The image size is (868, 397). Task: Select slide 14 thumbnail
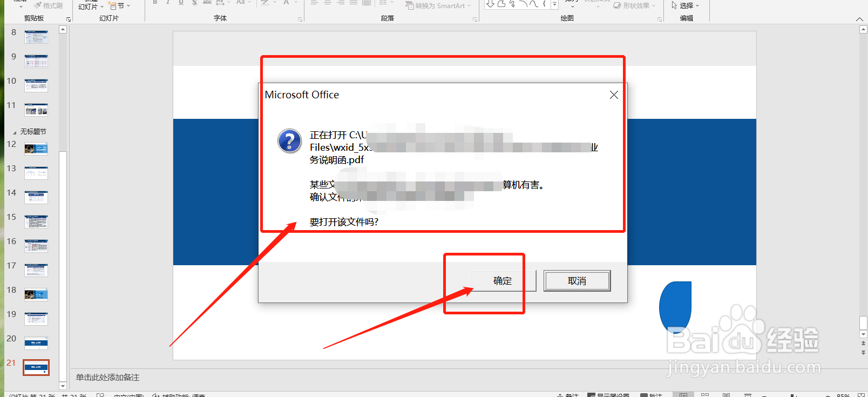tap(36, 197)
